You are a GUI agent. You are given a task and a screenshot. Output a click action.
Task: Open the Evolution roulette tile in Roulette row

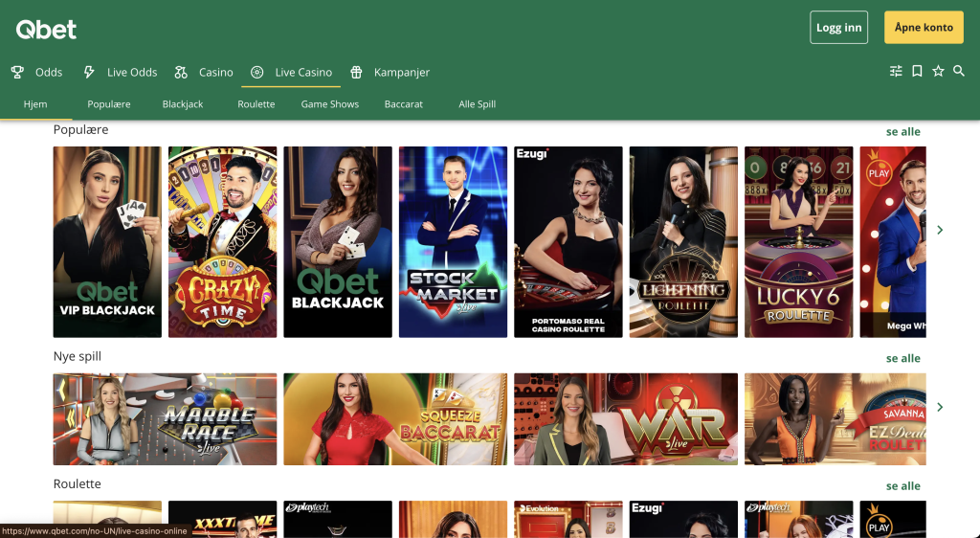(x=568, y=519)
